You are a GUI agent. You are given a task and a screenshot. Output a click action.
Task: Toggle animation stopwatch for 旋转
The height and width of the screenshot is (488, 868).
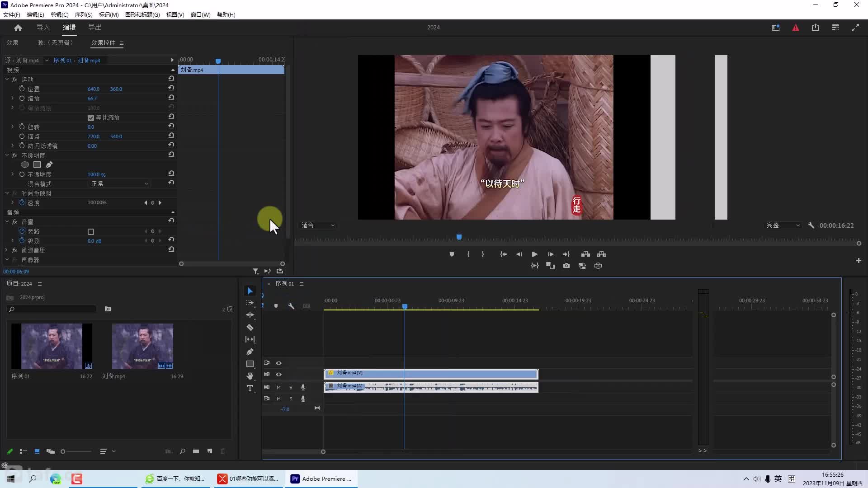point(22,127)
